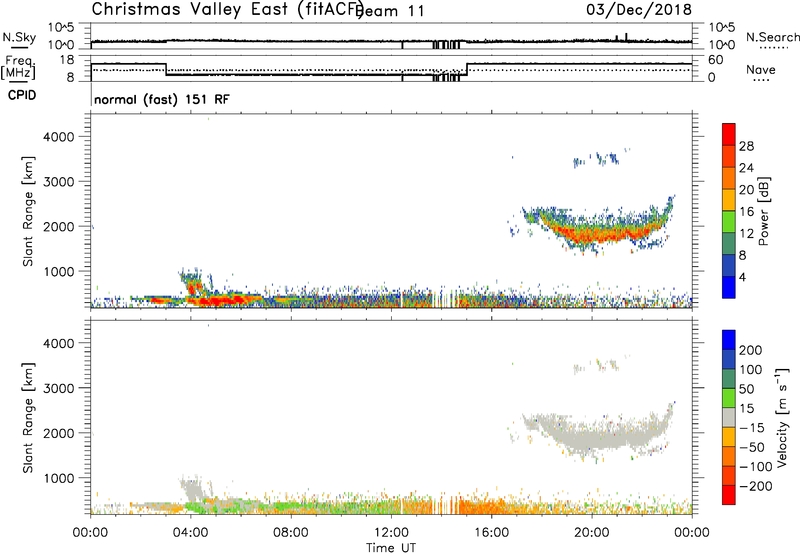Select the "Freq. [MHz]" axis label

(18, 67)
